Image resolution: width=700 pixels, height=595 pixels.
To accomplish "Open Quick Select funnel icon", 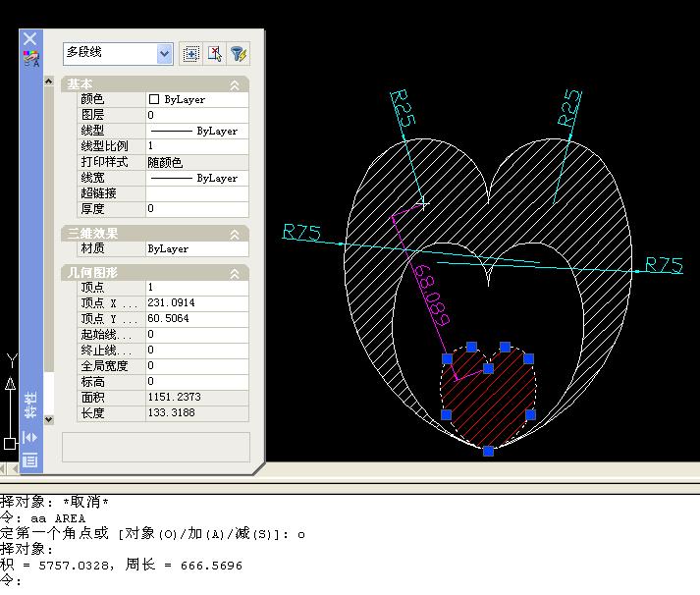I will (x=238, y=54).
